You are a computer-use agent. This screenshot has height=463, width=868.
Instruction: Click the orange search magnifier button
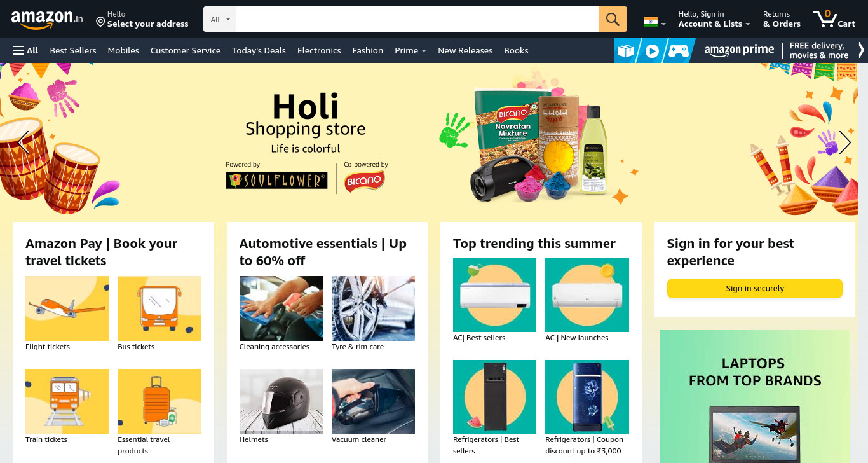click(x=613, y=19)
